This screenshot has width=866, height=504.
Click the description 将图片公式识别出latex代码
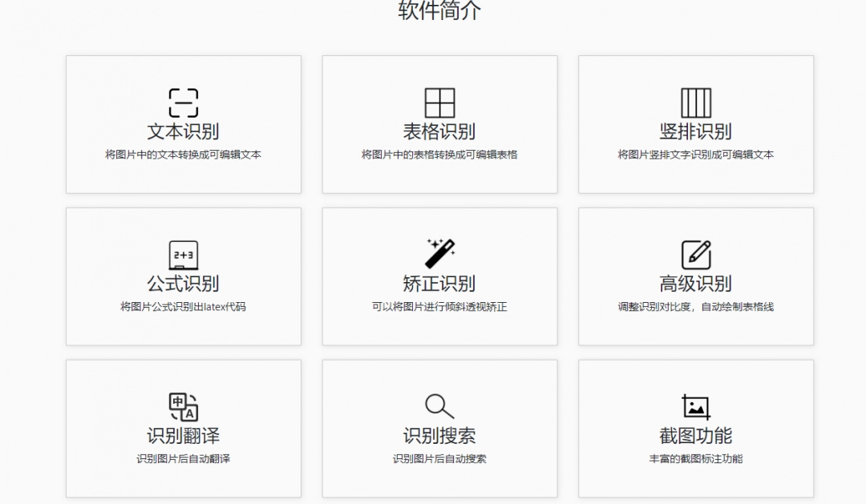click(x=183, y=307)
